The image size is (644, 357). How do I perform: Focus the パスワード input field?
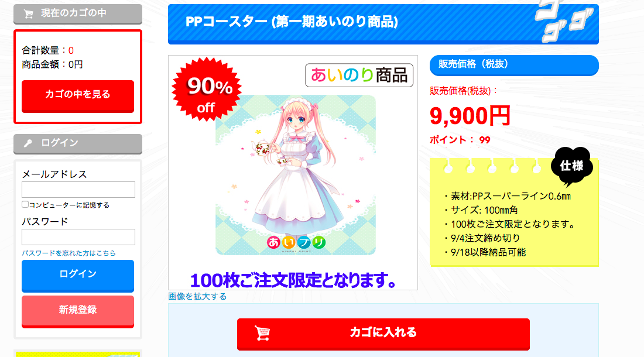point(78,237)
